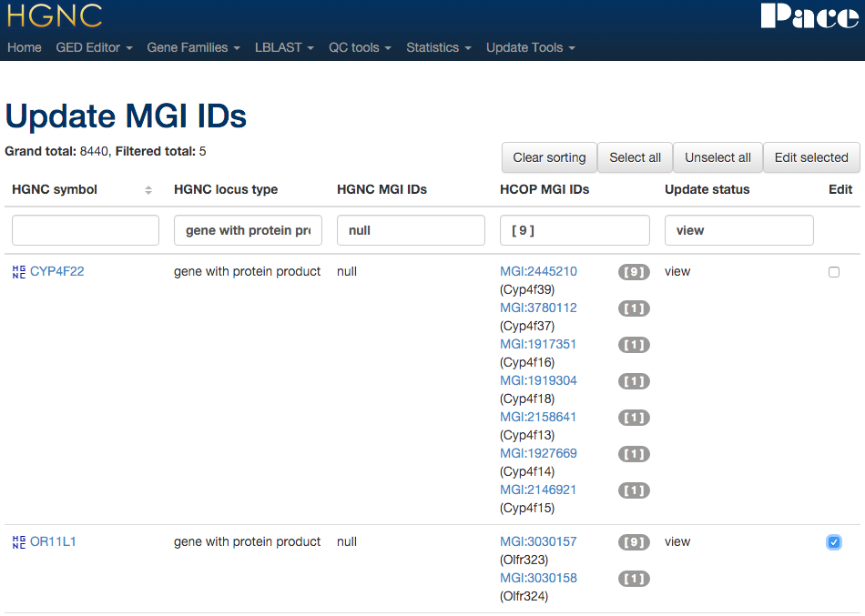Viewport: 865px width, 616px height.
Task: Open the Update Tools dropdown
Action: [x=530, y=47]
